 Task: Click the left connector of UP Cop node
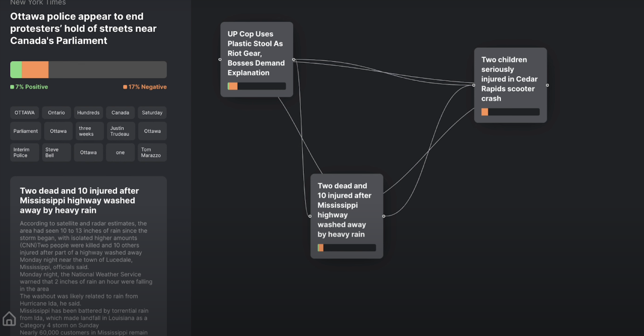pyautogui.click(x=220, y=59)
